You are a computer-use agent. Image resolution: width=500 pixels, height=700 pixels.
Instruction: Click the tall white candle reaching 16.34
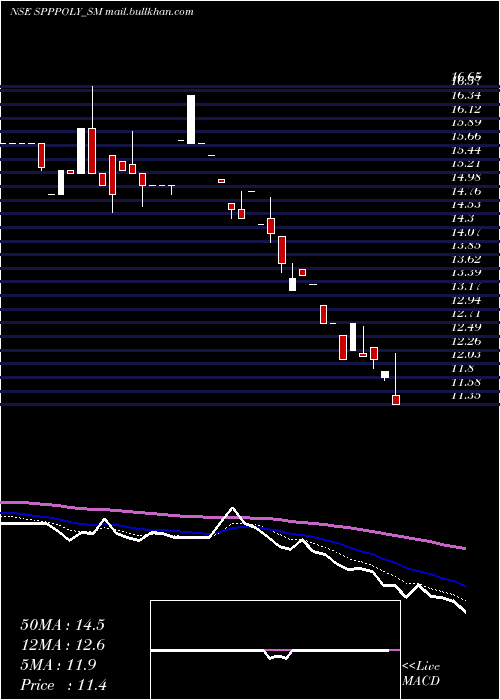pos(191,119)
